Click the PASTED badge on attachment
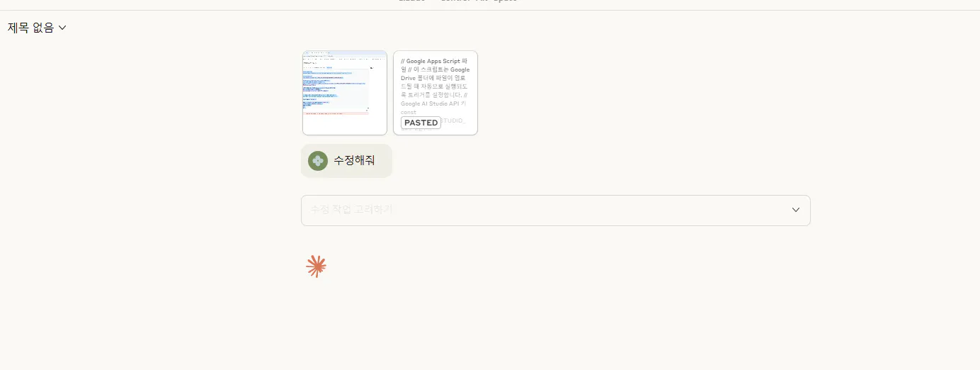This screenshot has width=980, height=370. (x=421, y=123)
